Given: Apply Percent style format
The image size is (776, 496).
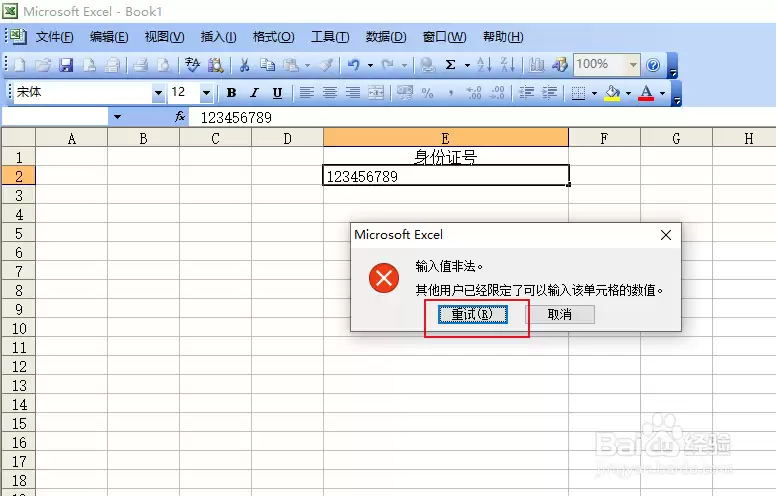Looking at the screenshot, I should pyautogui.click(x=428, y=93).
